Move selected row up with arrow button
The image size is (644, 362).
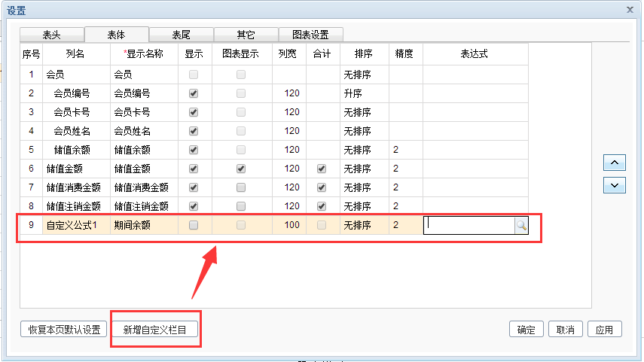[615, 163]
